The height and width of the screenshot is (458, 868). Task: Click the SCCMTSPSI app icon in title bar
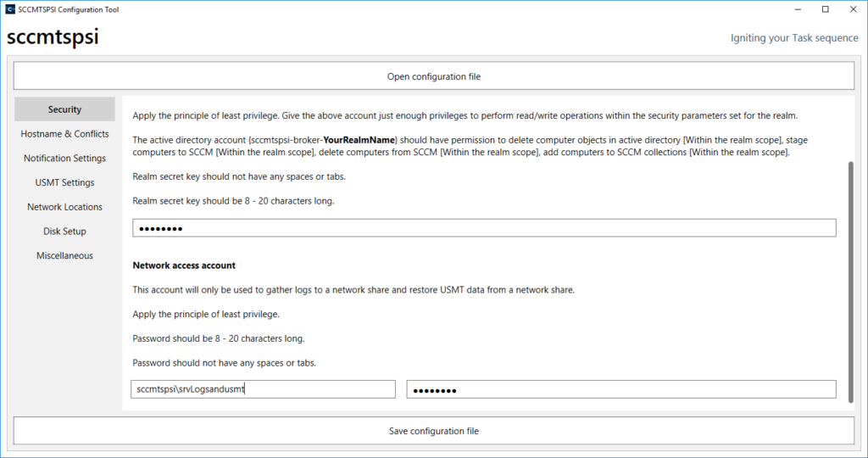point(9,9)
